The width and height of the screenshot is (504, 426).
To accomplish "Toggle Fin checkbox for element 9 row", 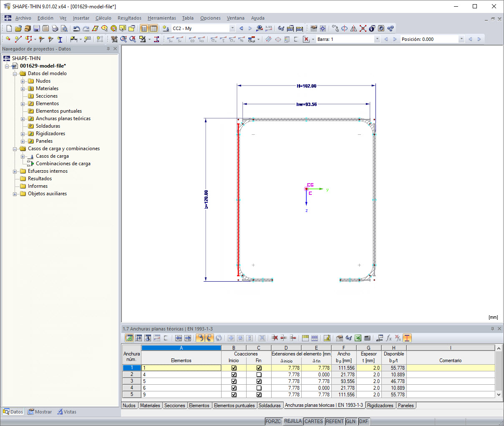I will point(259,395).
